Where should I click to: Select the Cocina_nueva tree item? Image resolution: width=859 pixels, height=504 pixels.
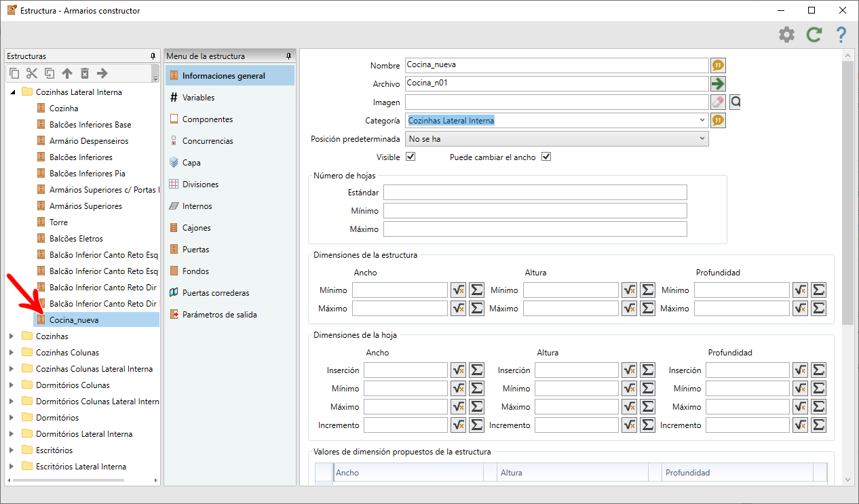(96, 319)
